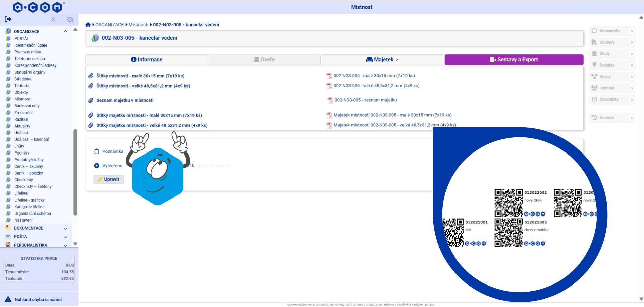The width and height of the screenshot is (644, 307).
Task: Click the clipboard icon next to Poznámka
Action: click(x=97, y=151)
